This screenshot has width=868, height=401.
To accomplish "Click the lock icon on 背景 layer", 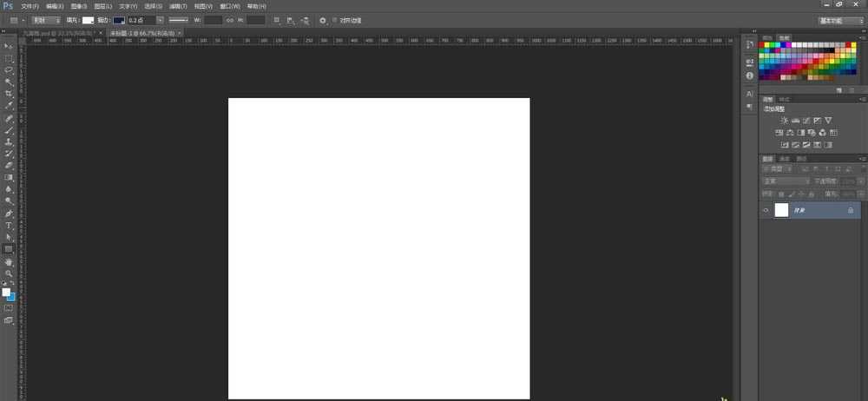I will point(850,210).
